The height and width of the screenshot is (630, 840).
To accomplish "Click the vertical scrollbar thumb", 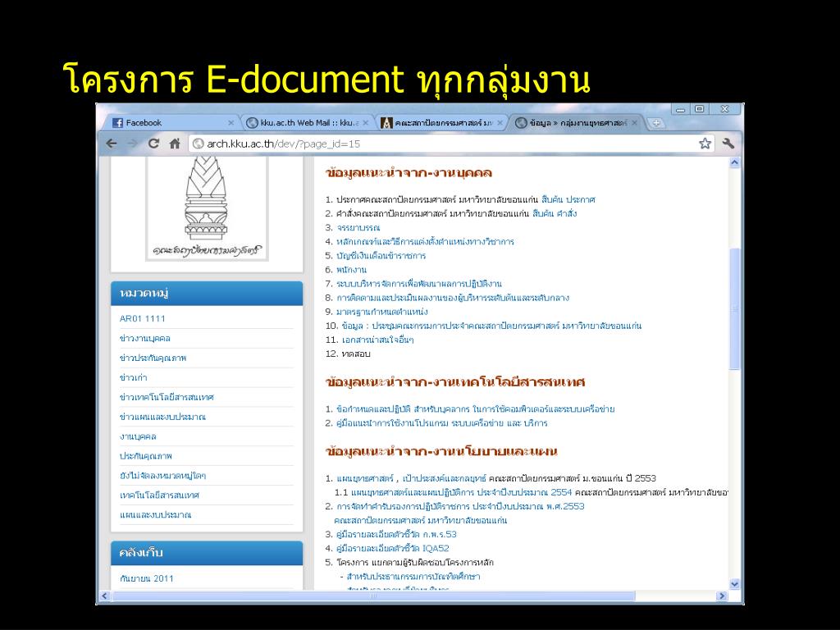I will [x=734, y=308].
